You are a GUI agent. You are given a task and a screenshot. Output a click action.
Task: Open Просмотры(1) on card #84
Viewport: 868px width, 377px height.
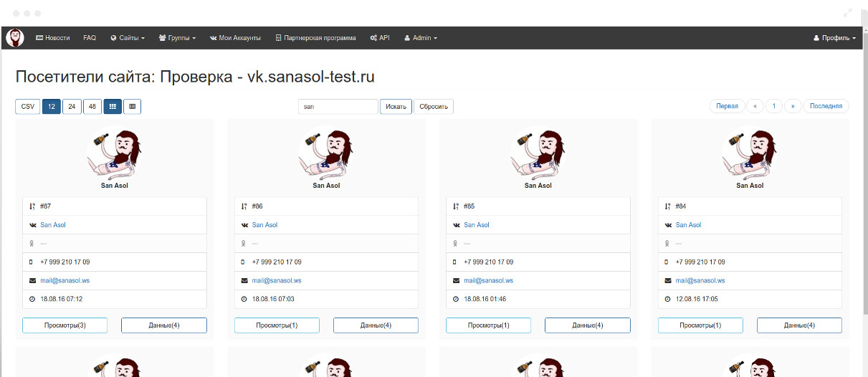(700, 325)
